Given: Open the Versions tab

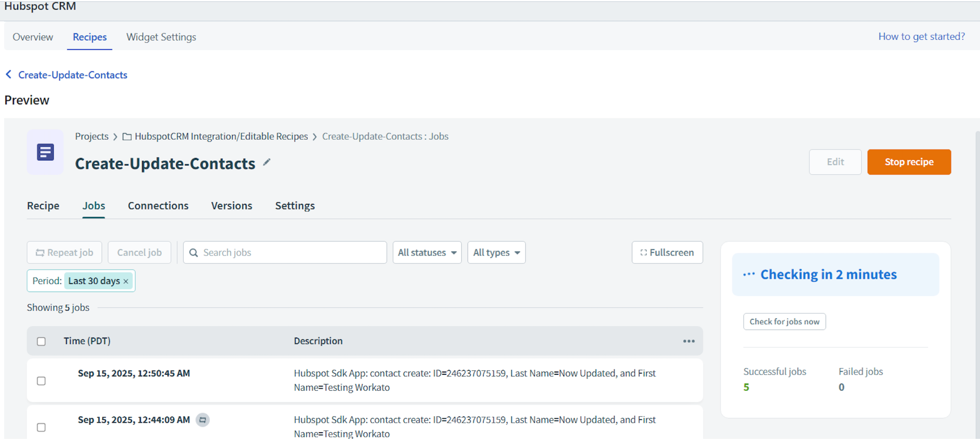Looking at the screenshot, I should (x=232, y=206).
